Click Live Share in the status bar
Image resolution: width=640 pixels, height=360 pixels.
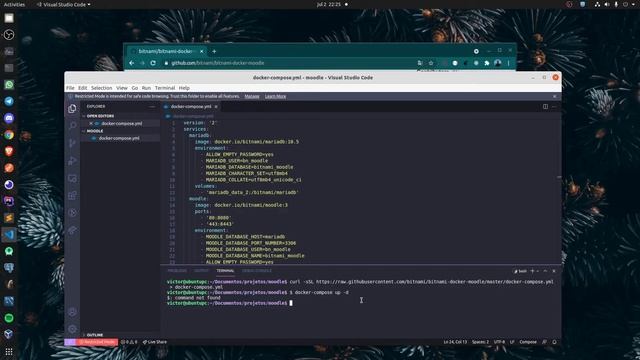[155, 342]
